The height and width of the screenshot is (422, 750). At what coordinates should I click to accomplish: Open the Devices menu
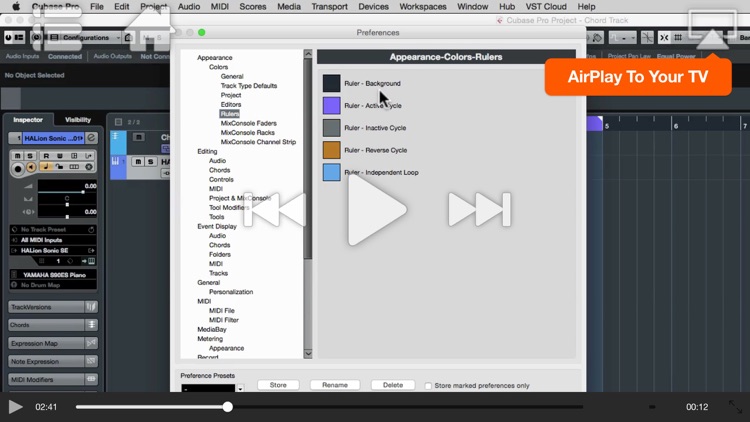click(x=374, y=7)
